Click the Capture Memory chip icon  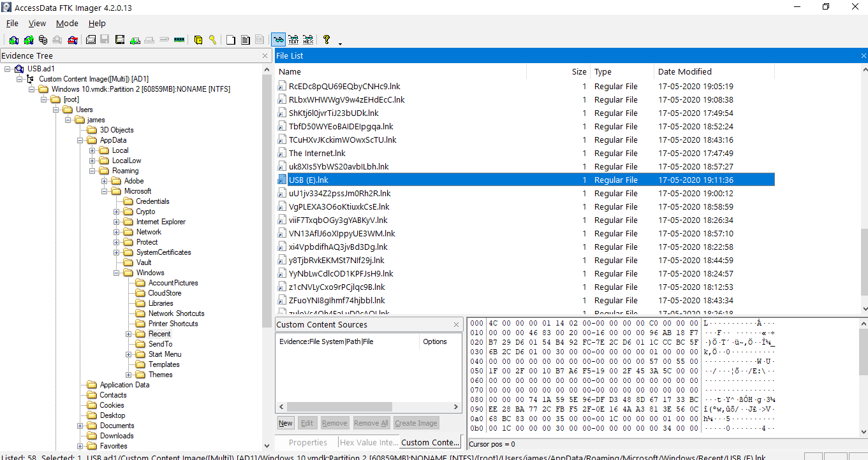[179, 40]
